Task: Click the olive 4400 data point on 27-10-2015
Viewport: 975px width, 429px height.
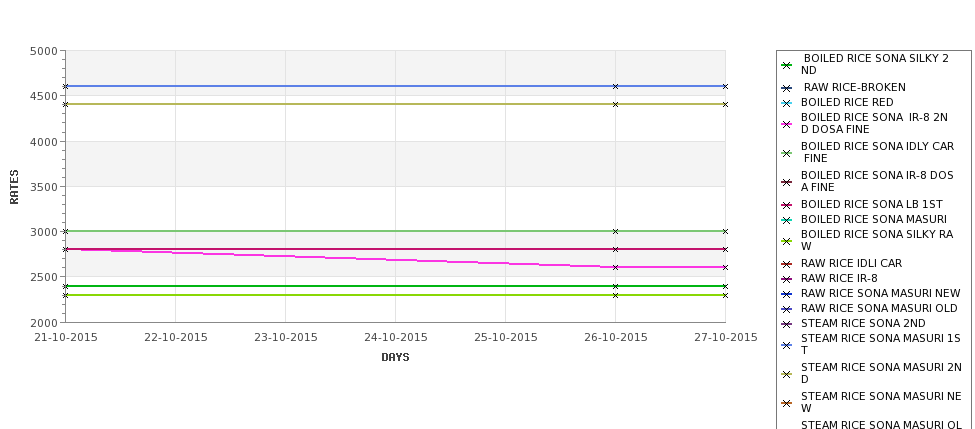Action: point(725,104)
